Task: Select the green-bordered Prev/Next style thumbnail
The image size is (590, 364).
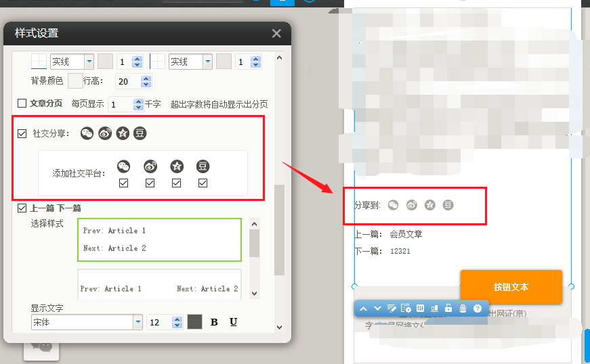Action: (x=159, y=240)
